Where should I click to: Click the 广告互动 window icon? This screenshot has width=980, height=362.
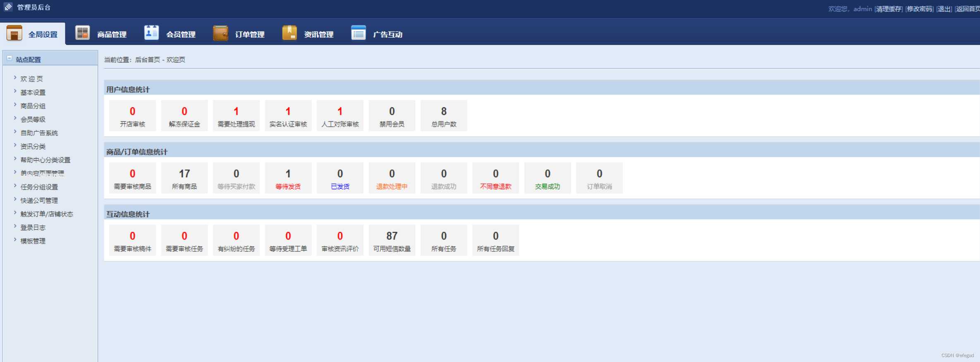(358, 33)
